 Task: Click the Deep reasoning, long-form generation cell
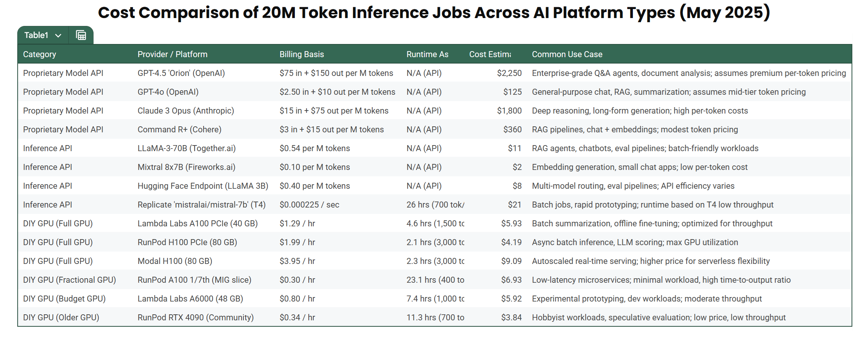640,111
